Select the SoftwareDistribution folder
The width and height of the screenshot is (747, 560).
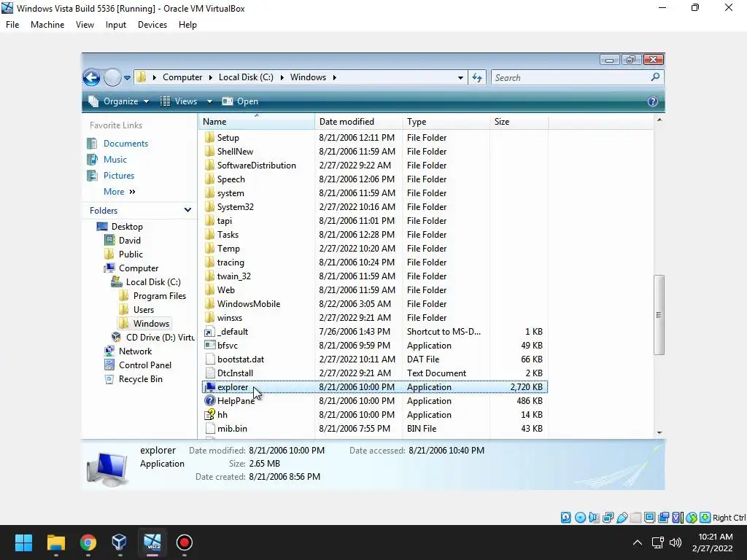[256, 166]
